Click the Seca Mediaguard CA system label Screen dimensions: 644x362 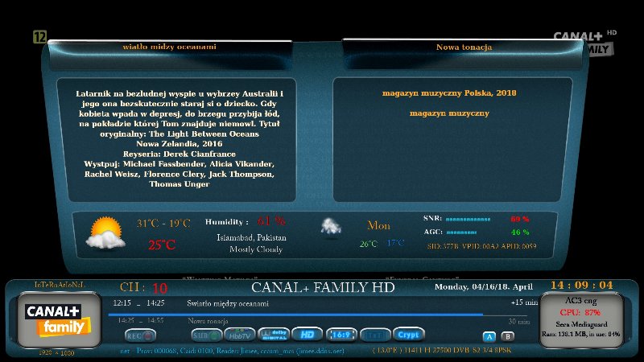pos(581,324)
